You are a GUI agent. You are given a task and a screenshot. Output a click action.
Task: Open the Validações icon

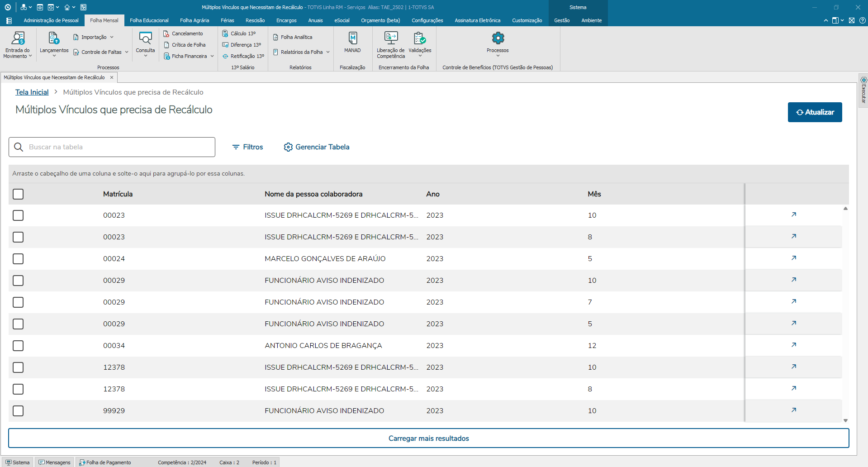(420, 38)
